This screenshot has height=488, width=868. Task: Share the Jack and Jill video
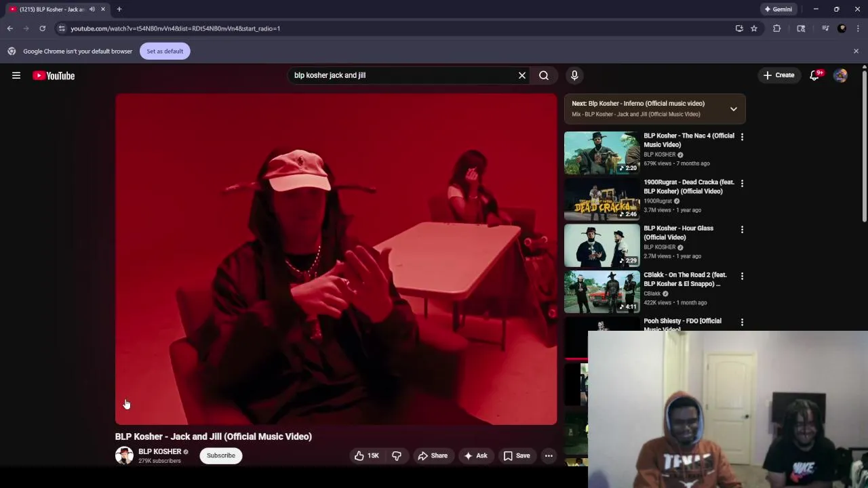tap(433, 455)
